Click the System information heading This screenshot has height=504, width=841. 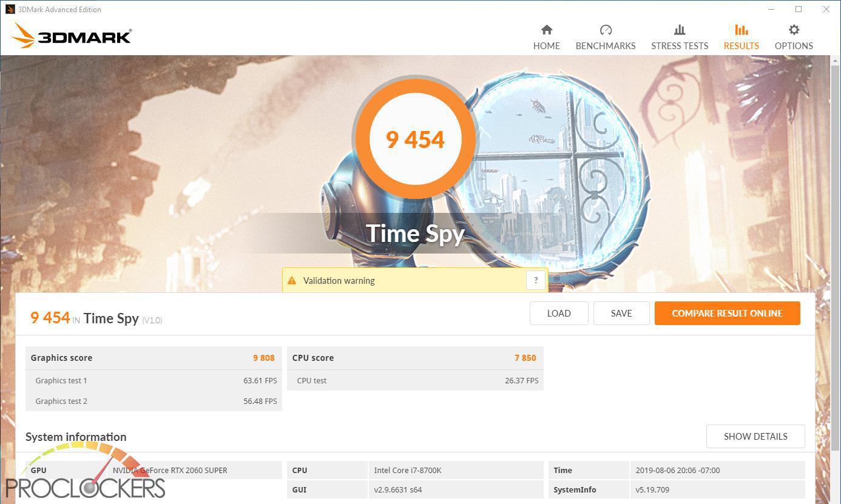pos(76,437)
